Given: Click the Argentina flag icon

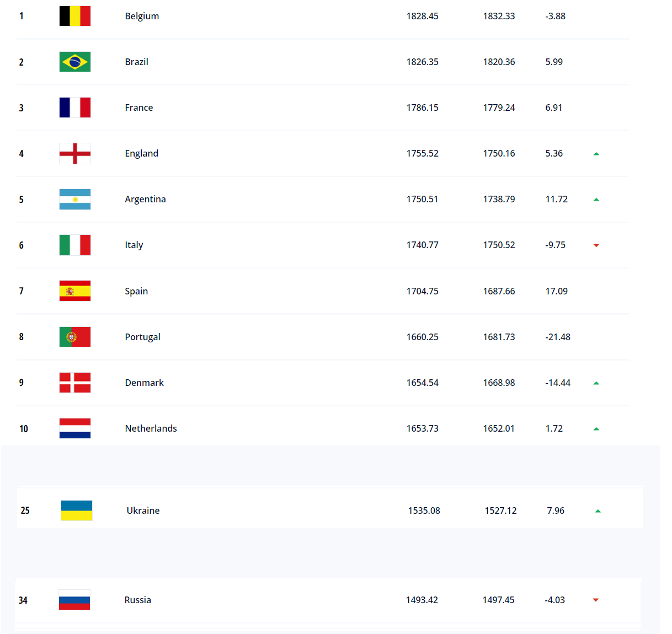Looking at the screenshot, I should (x=75, y=199).
